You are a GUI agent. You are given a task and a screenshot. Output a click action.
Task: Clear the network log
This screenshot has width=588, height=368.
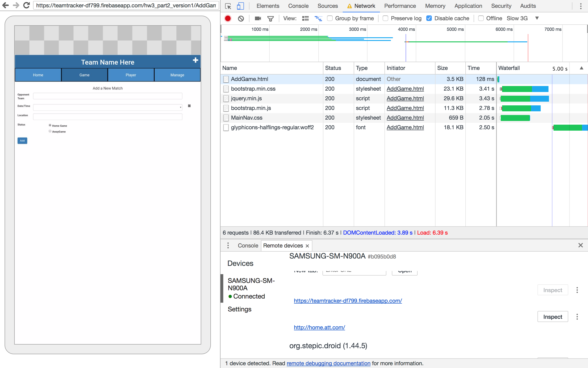(x=241, y=18)
